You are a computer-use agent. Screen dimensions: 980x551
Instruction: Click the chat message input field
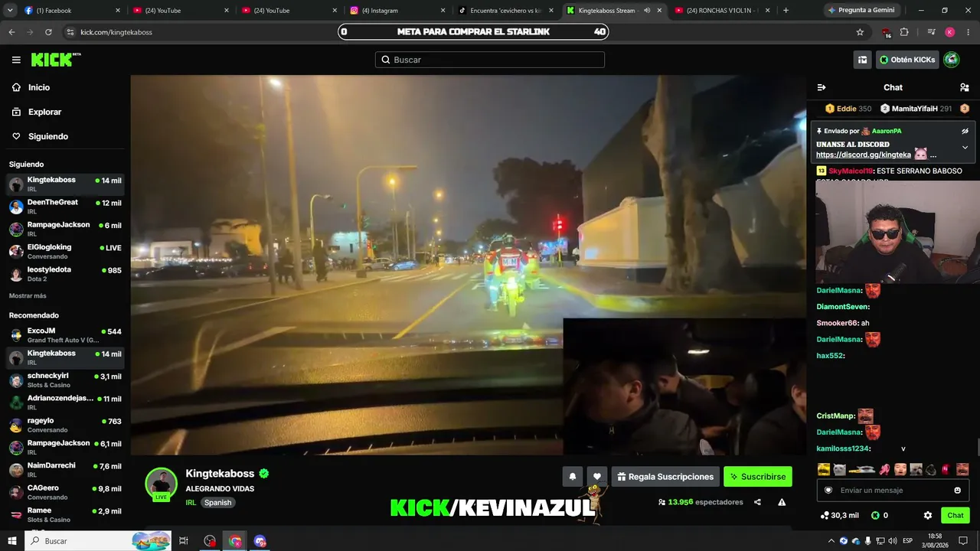coord(893,491)
